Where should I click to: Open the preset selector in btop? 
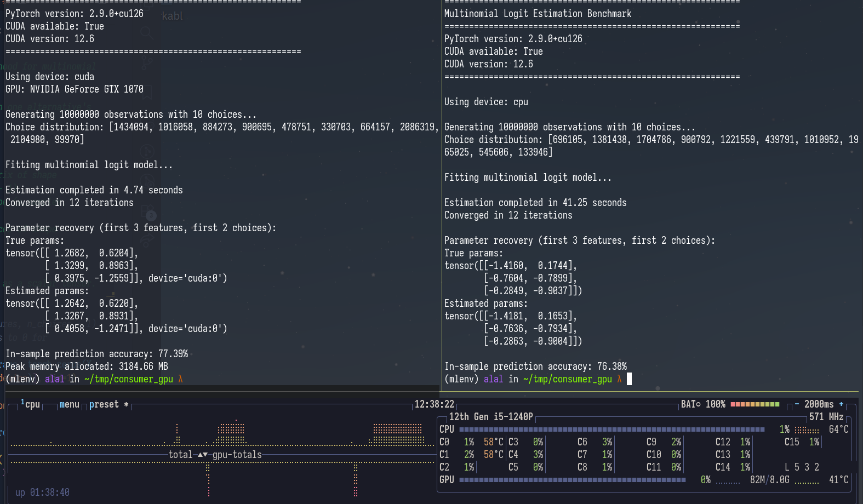104,404
